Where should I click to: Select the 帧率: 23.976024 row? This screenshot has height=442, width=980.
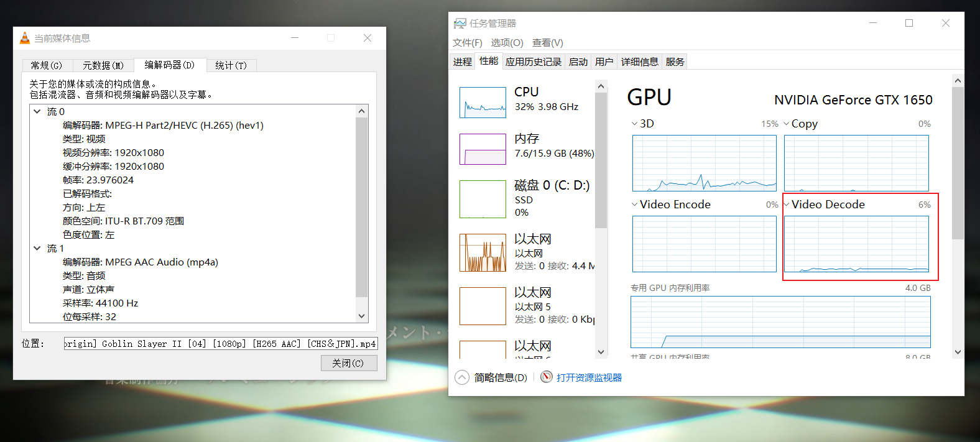click(98, 180)
